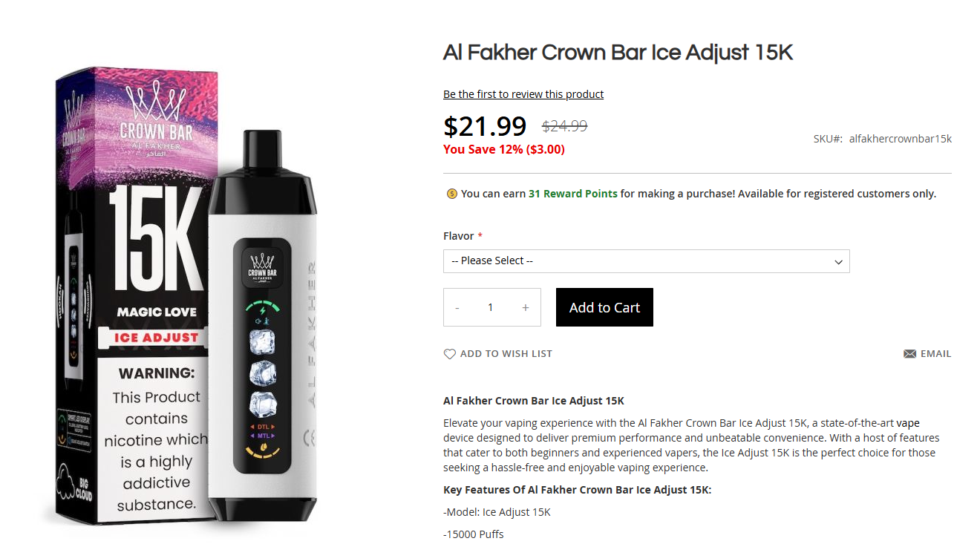Decrease quantity with the minus button
980x544 pixels.
pyautogui.click(x=457, y=308)
